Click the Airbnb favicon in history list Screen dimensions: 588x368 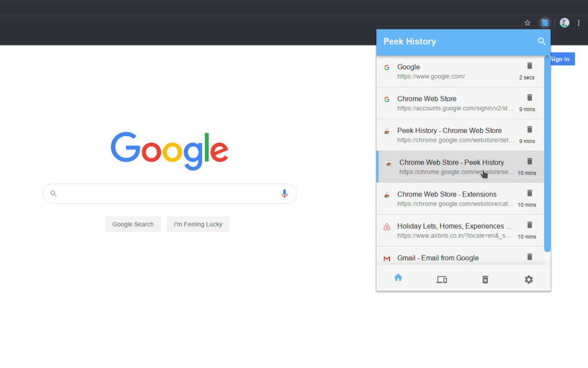pos(387,227)
